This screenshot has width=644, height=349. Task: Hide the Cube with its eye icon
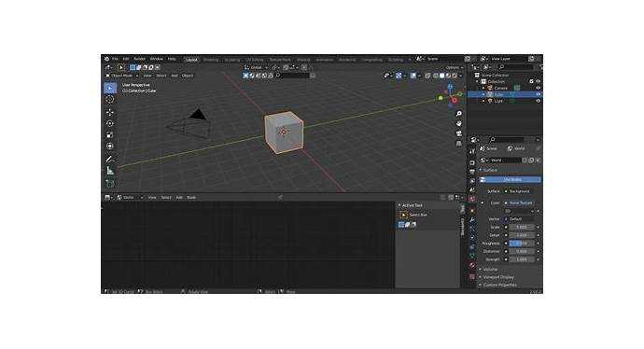pos(538,94)
